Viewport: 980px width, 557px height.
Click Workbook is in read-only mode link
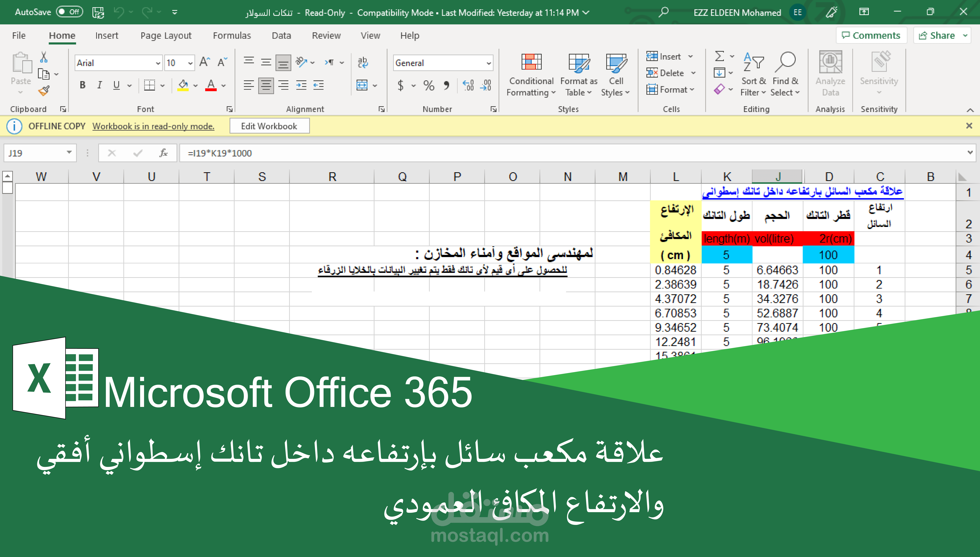[x=153, y=126]
